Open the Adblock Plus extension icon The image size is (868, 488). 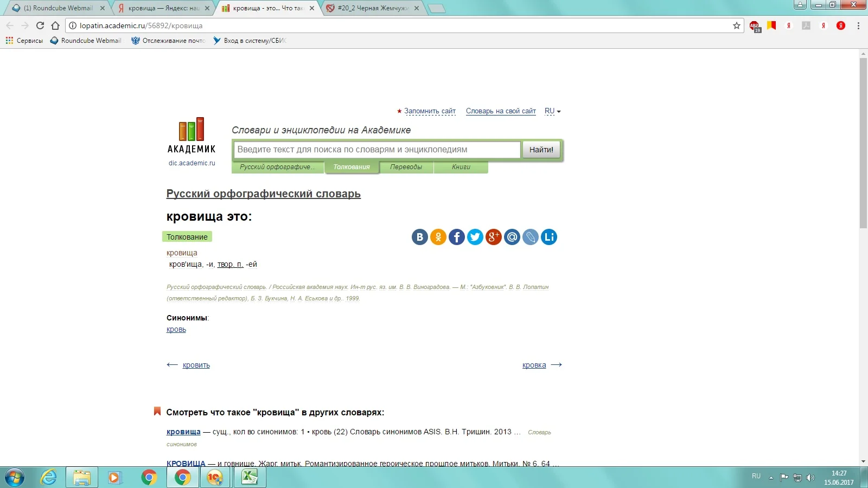(x=754, y=25)
